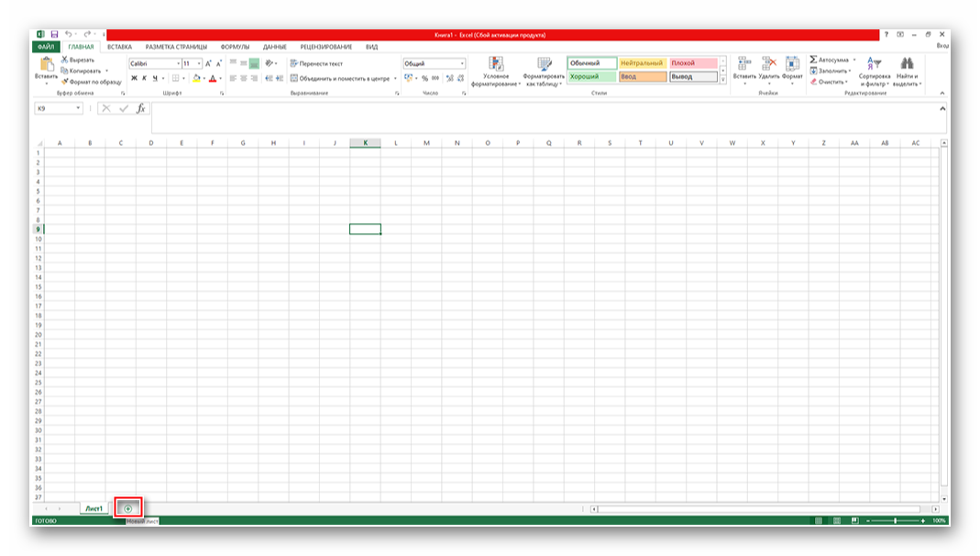Image resolution: width=980 pixels, height=556 pixels.
Task: Decrease decimal places
Action: point(460,79)
